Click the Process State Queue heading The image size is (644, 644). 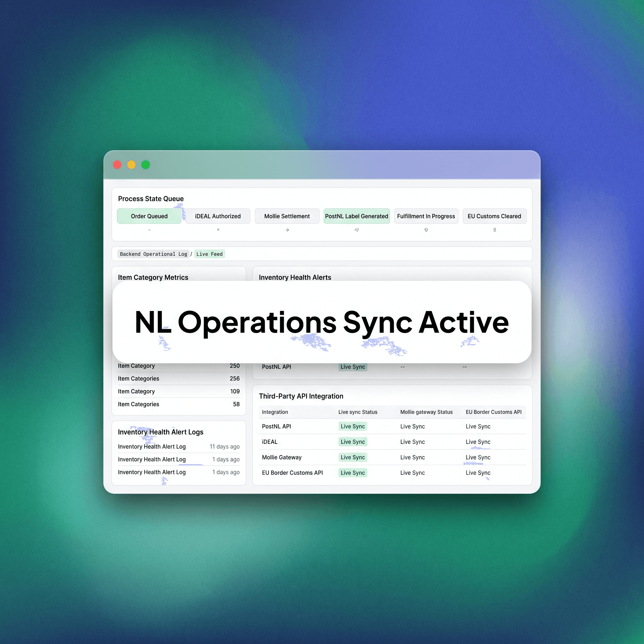coord(151,199)
